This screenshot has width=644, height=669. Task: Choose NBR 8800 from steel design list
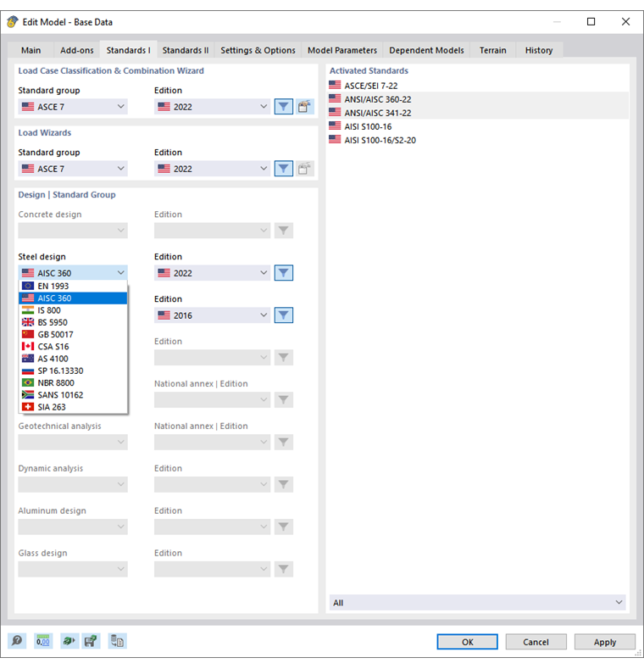(73, 382)
